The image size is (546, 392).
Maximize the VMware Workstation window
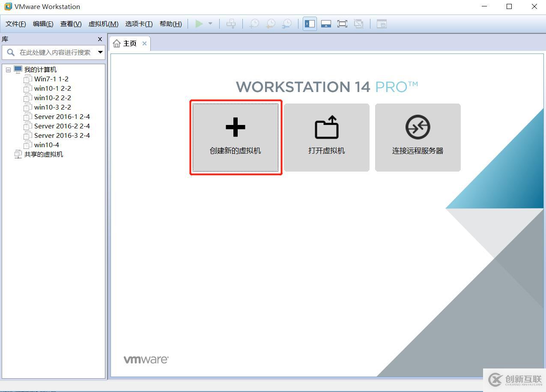click(x=509, y=6)
